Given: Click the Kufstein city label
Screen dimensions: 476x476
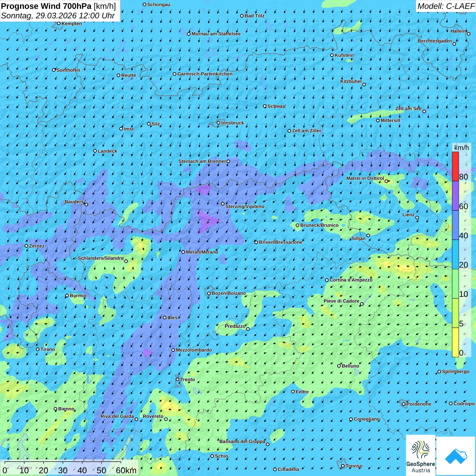Looking at the screenshot, I should tap(344, 55).
